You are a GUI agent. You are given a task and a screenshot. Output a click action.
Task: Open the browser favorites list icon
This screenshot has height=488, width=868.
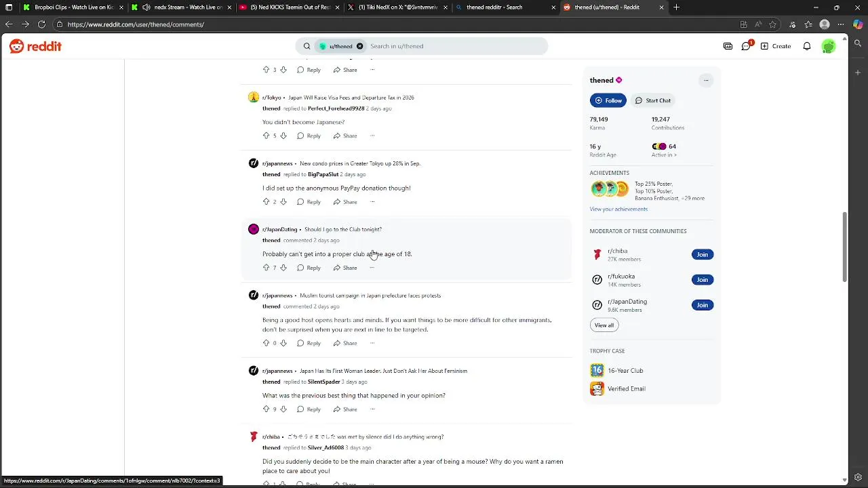(808, 24)
